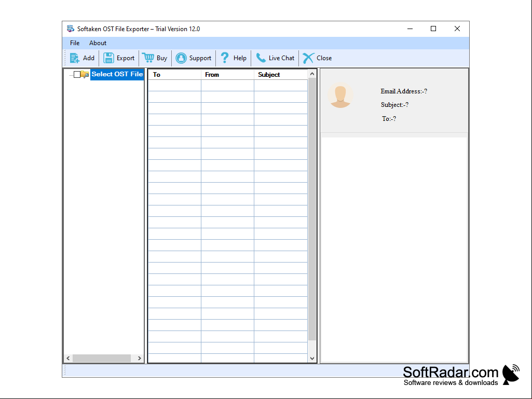Screen dimensions: 532x399
Task: Click the folder tree scroll left arrow
Action: point(68,359)
